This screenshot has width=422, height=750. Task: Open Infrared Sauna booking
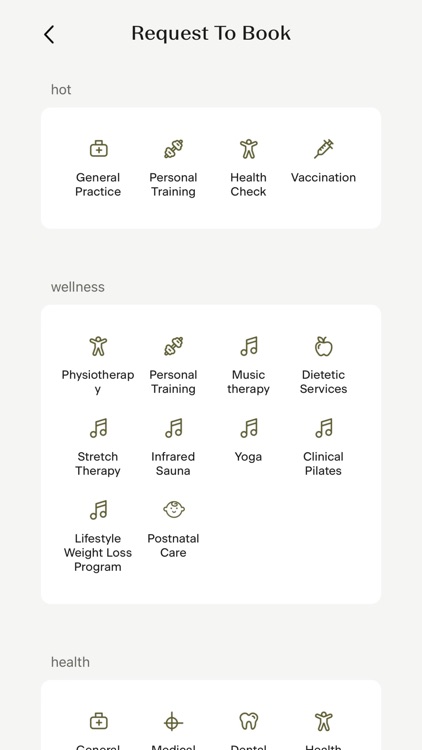coord(173,447)
